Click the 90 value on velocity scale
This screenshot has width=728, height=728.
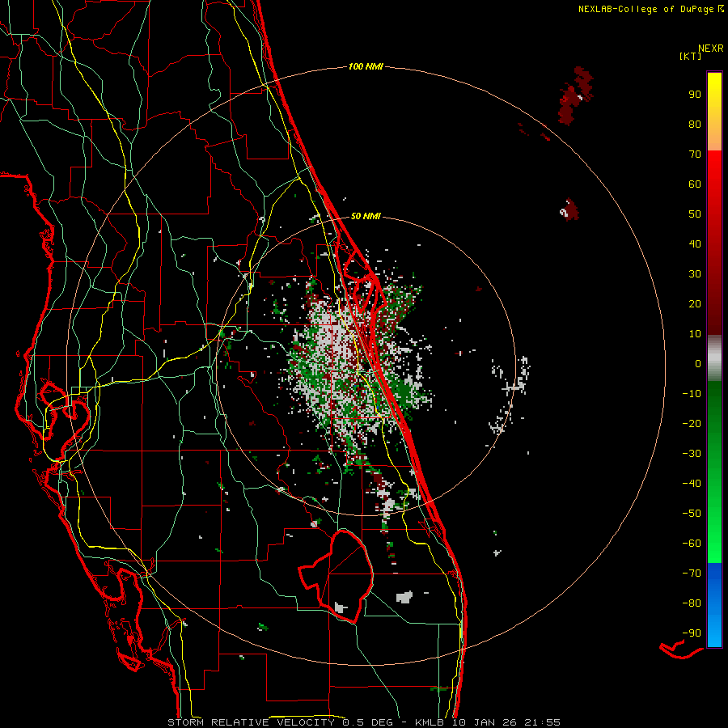tap(695, 95)
